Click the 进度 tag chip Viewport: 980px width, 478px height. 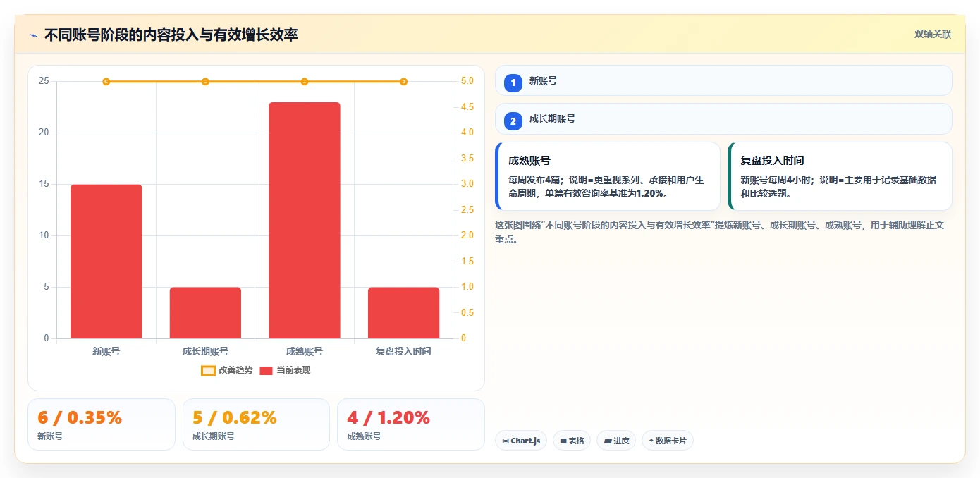[x=616, y=441]
